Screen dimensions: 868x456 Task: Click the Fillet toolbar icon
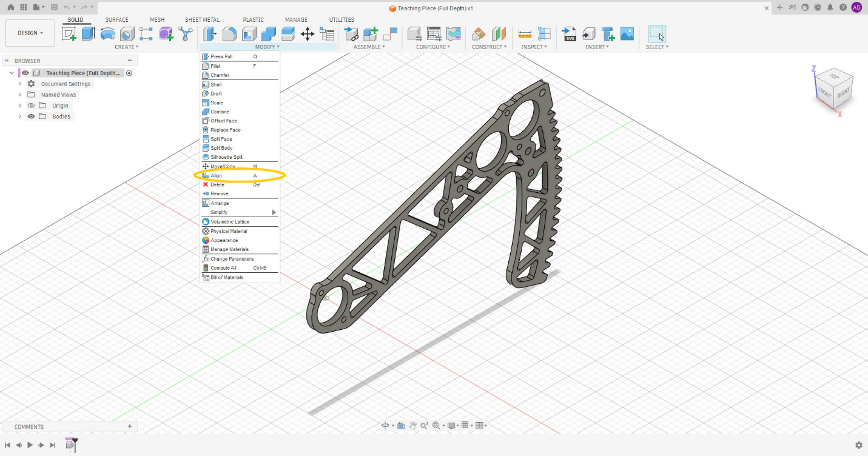(230, 33)
